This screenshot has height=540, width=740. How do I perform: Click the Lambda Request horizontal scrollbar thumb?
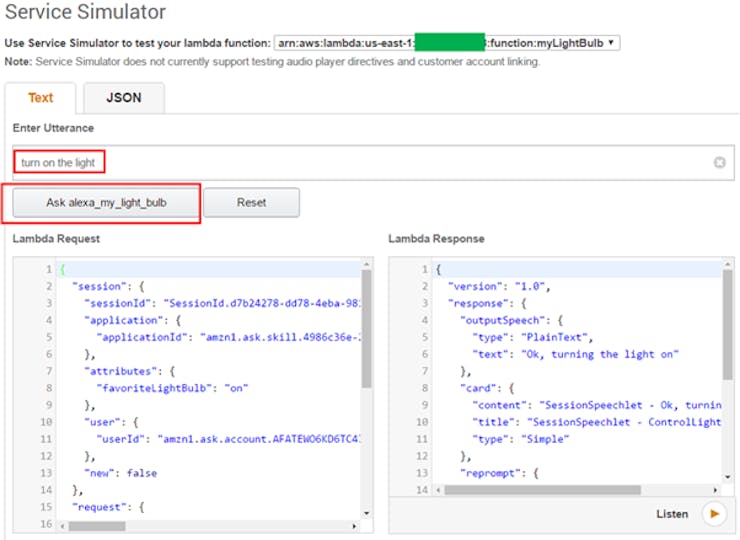coord(97,526)
